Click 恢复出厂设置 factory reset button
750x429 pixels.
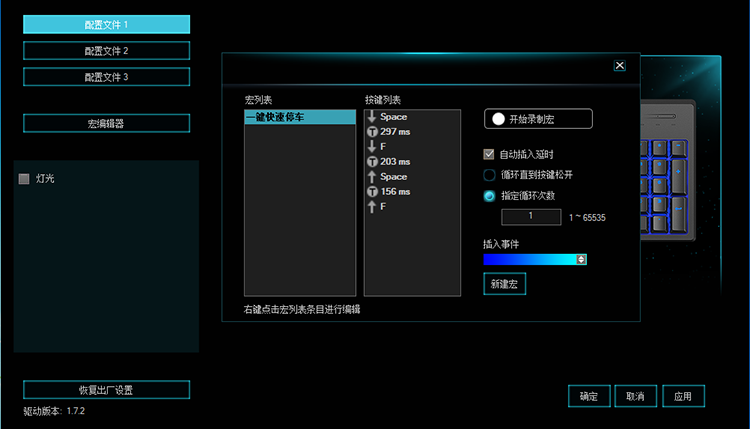106,390
